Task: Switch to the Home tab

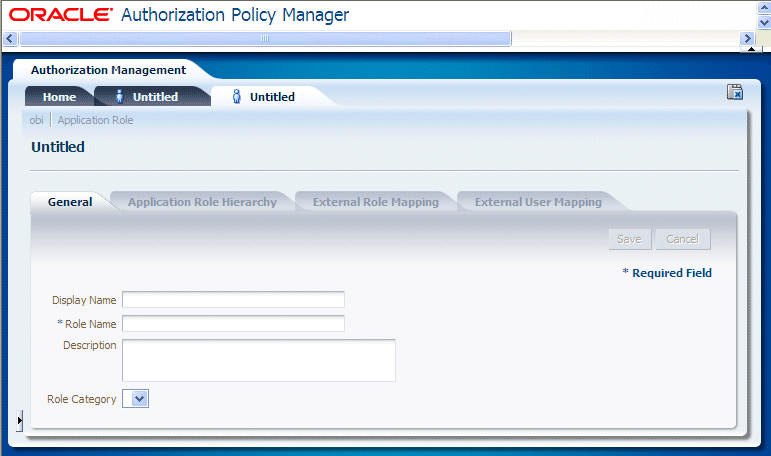Action: point(59,97)
